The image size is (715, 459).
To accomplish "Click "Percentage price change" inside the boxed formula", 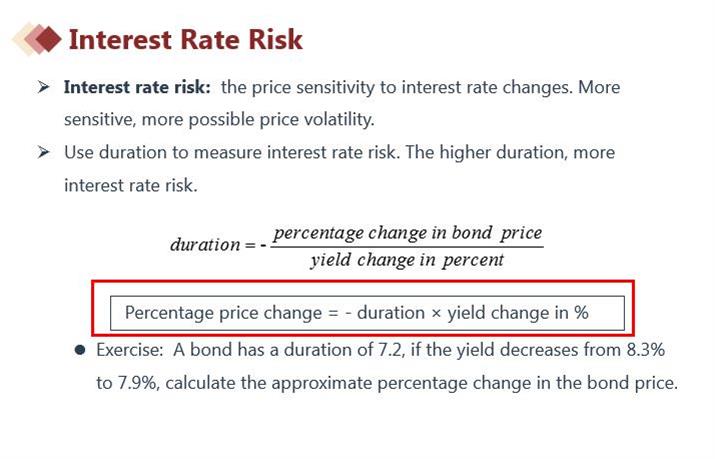I will (219, 313).
